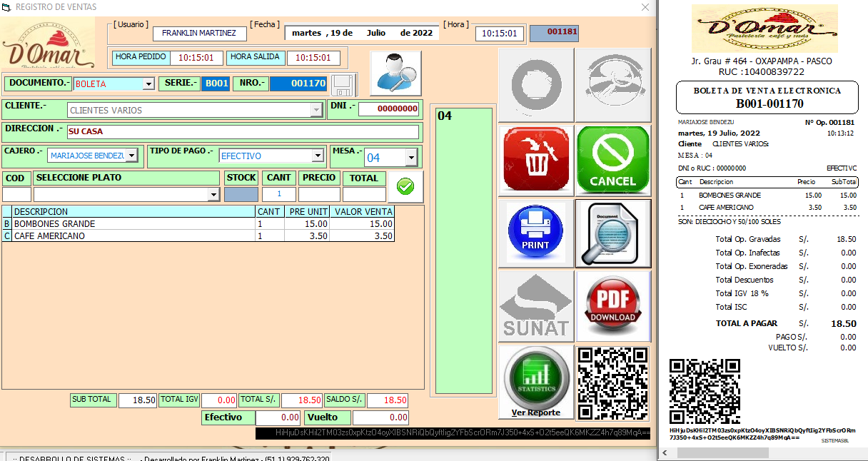
Task: Open the Statistics Ver Reporte icon
Action: [537, 382]
